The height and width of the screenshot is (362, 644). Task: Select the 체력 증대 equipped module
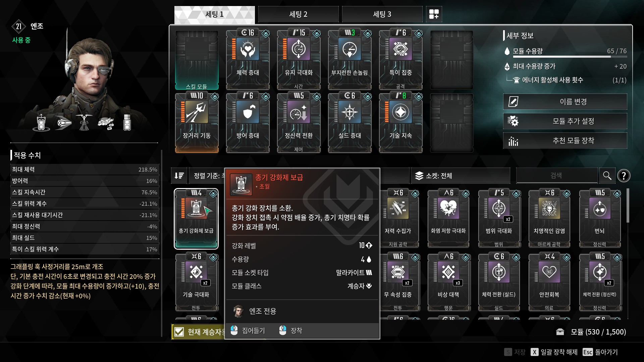[x=248, y=60]
